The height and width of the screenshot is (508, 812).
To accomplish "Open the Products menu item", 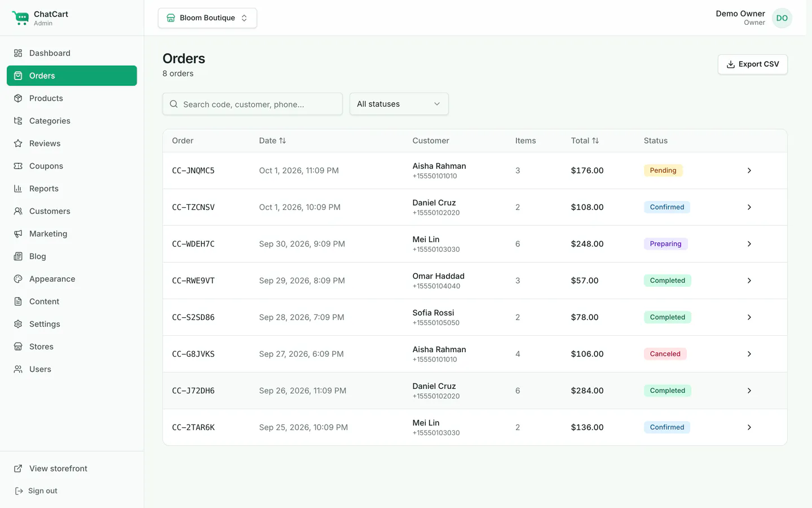I will coord(72,98).
